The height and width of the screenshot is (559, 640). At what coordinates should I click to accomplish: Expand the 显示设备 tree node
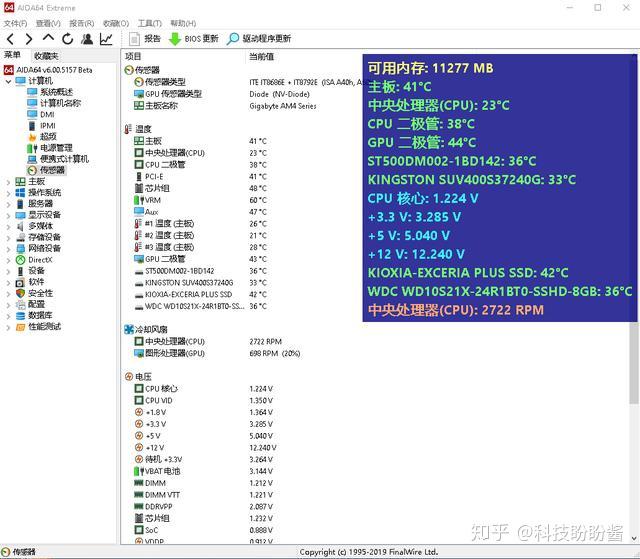(x=8, y=215)
